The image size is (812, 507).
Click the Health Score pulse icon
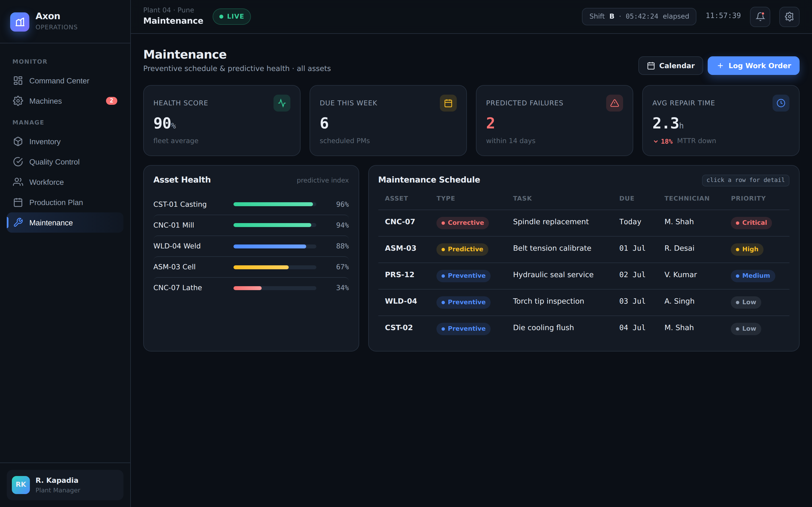pos(282,103)
